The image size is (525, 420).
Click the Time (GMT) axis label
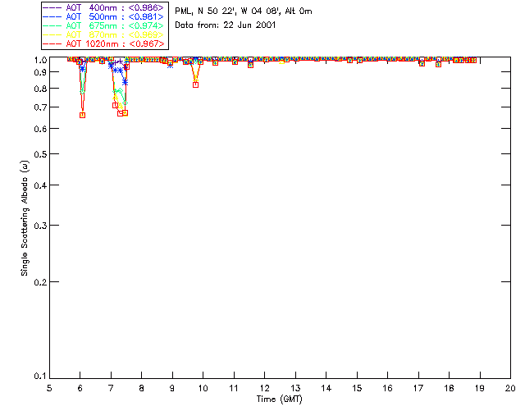pyautogui.click(x=279, y=399)
